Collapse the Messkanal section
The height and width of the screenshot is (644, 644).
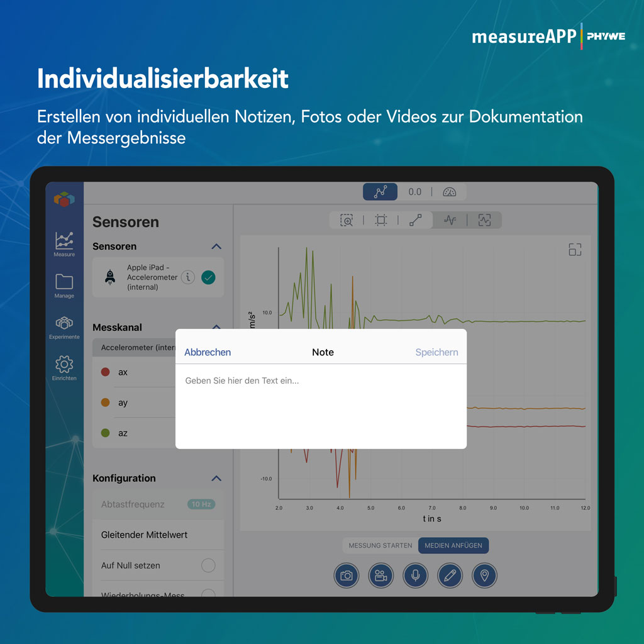tap(216, 327)
